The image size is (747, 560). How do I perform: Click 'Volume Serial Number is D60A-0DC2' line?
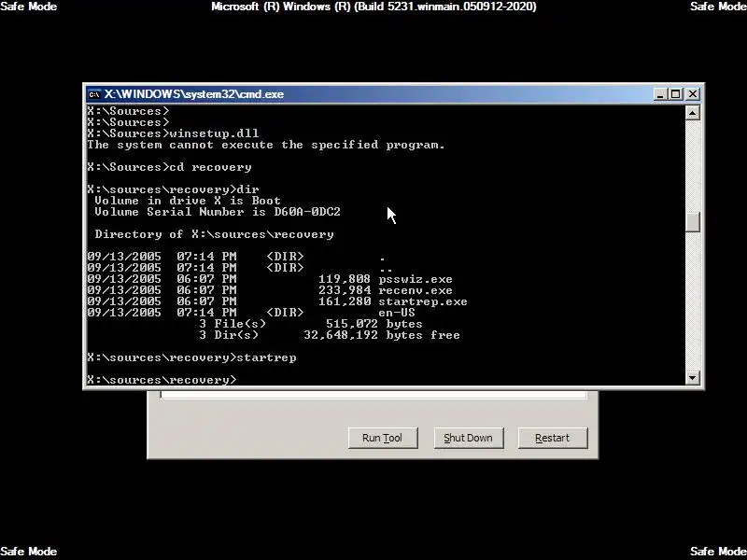click(218, 212)
